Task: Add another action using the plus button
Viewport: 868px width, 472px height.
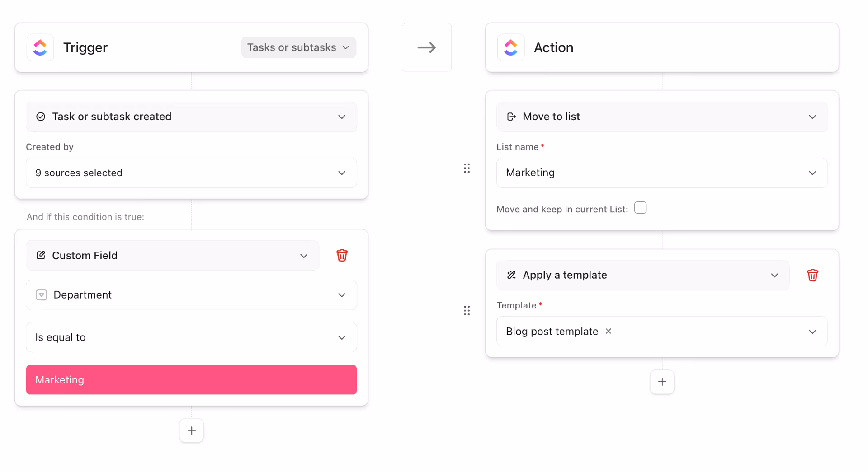Action: (662, 381)
